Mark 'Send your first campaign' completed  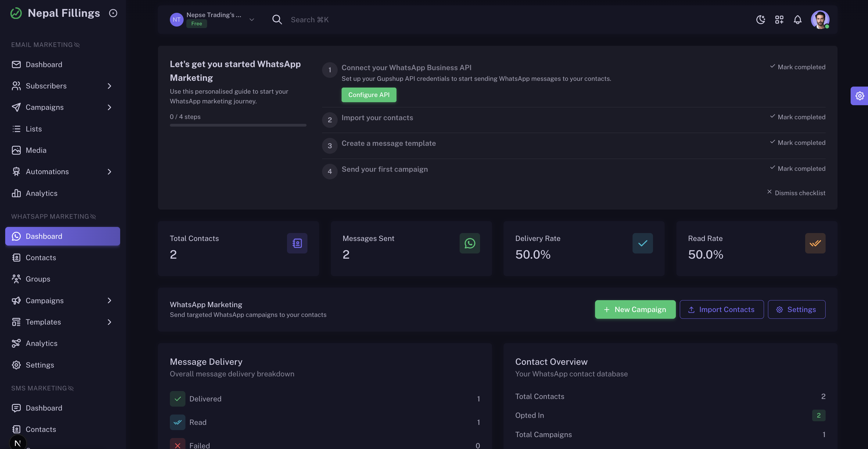click(797, 168)
